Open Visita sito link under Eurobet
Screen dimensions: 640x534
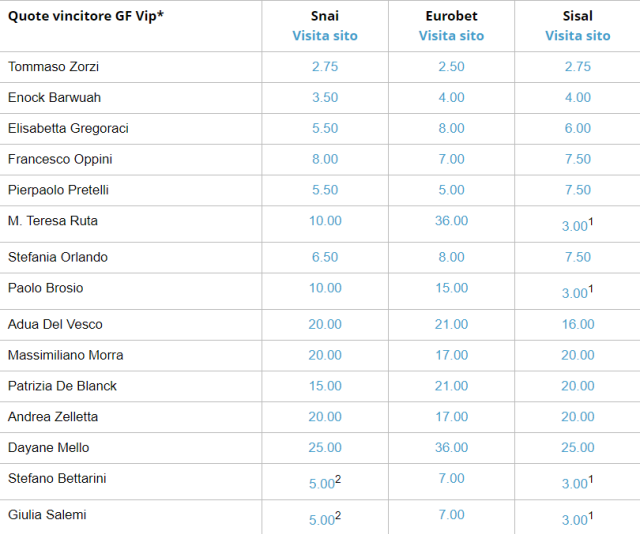(x=451, y=36)
